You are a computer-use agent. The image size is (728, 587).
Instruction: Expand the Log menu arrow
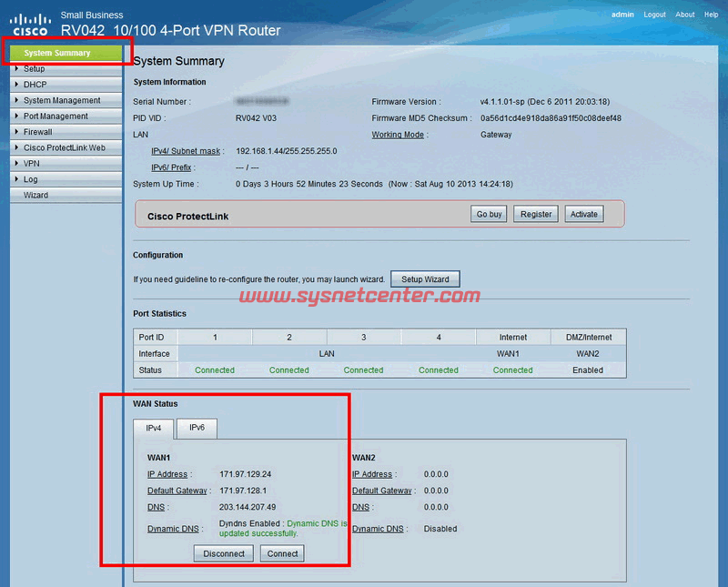coord(16,178)
